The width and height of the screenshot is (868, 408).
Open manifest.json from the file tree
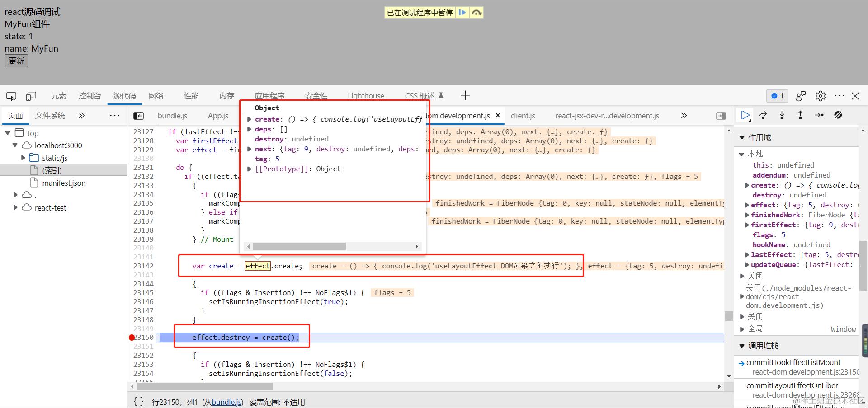tap(64, 183)
